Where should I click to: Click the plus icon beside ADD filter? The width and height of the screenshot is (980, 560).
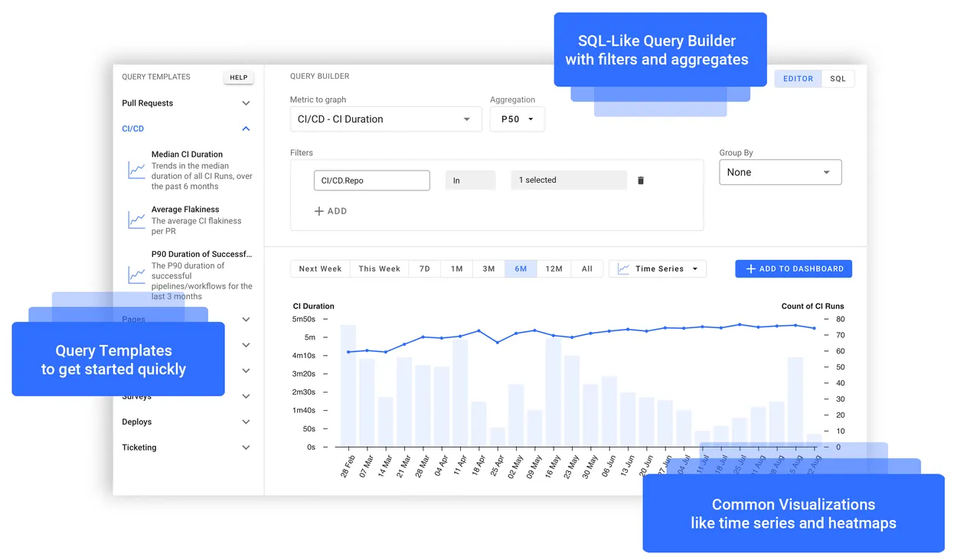pyautogui.click(x=319, y=211)
